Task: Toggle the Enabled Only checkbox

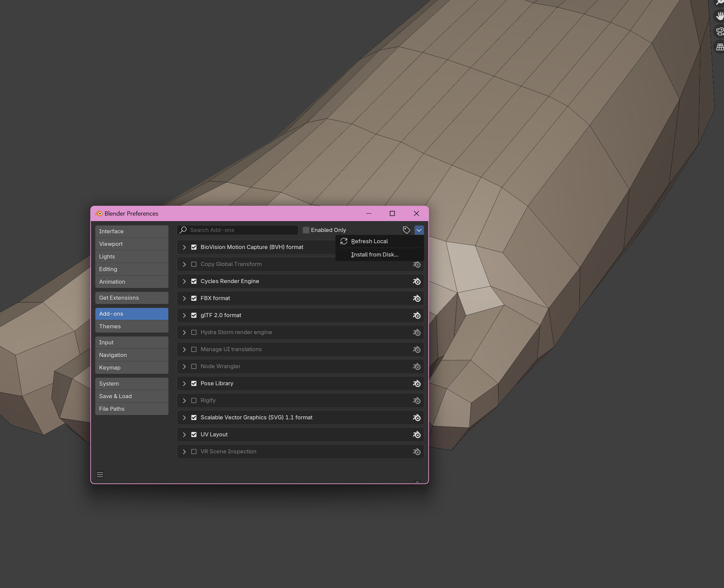Action: pyautogui.click(x=306, y=230)
